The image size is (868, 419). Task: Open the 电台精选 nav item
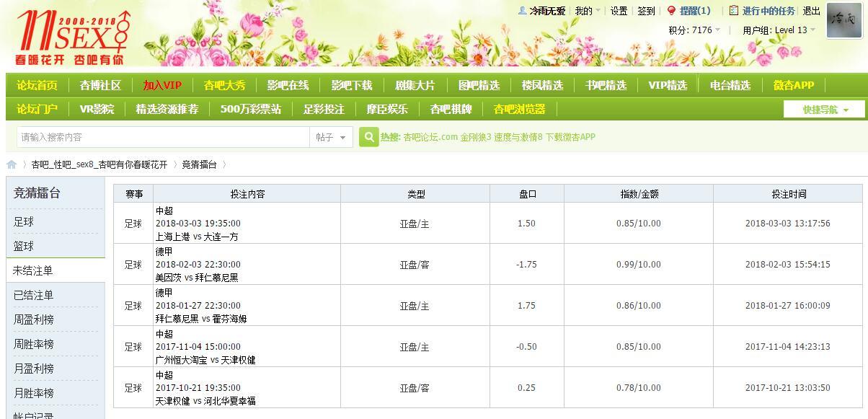tap(730, 85)
